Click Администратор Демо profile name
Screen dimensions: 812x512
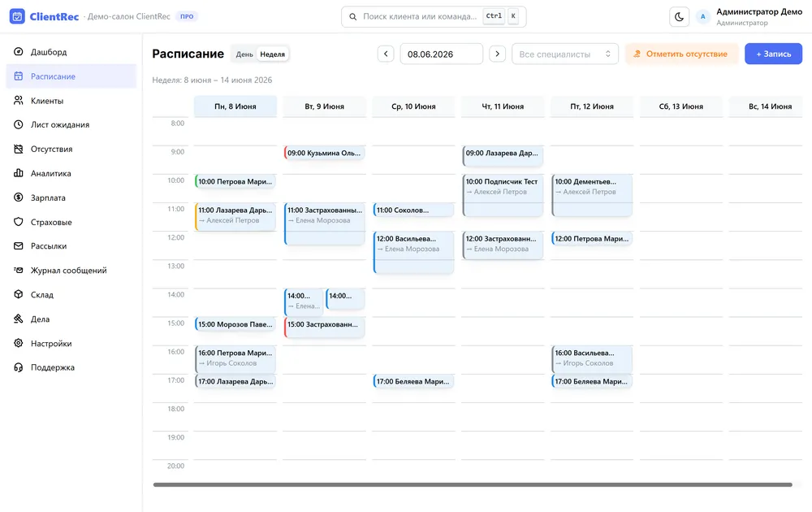pos(759,11)
